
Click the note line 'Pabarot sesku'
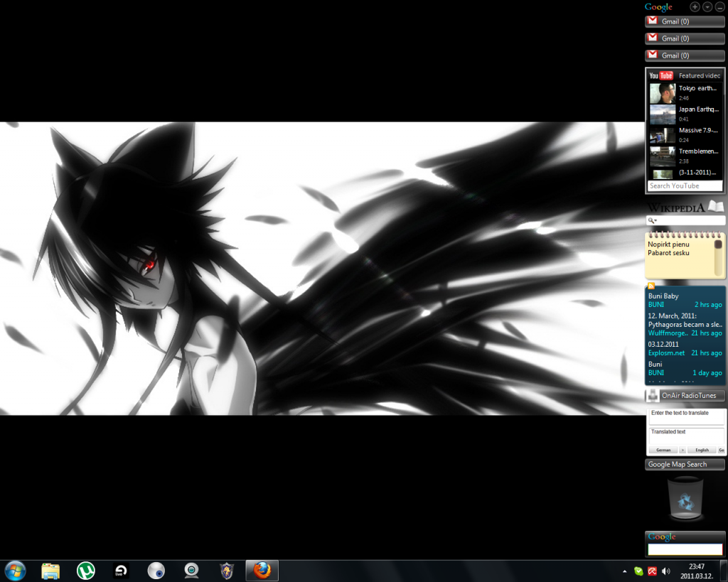(668, 253)
